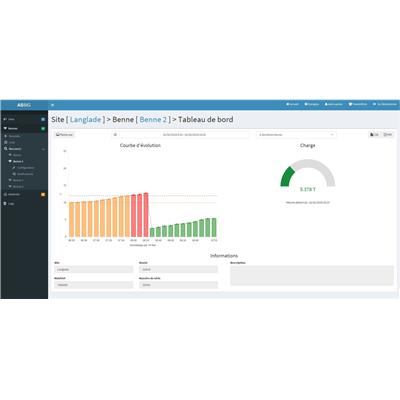The height and width of the screenshot is (400, 400).
Task: Toggle the sidebar with the top-bar hamburger icon
Action: tap(52, 105)
